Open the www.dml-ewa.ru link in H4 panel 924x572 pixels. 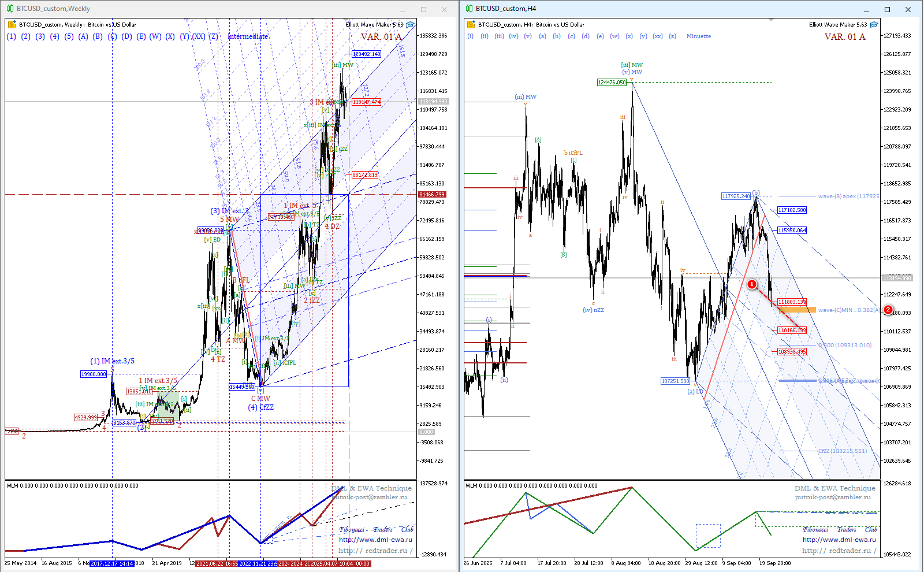tap(839, 540)
